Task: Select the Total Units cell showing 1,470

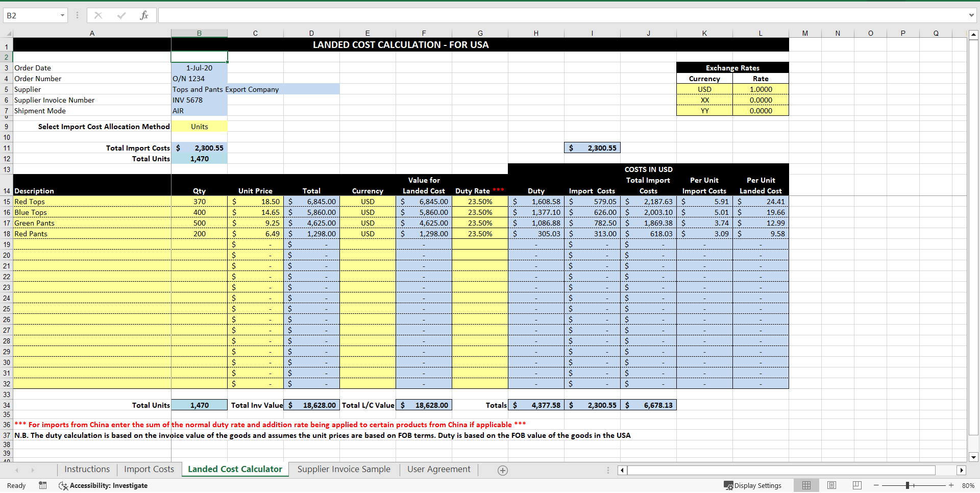Action: pyautogui.click(x=199, y=159)
